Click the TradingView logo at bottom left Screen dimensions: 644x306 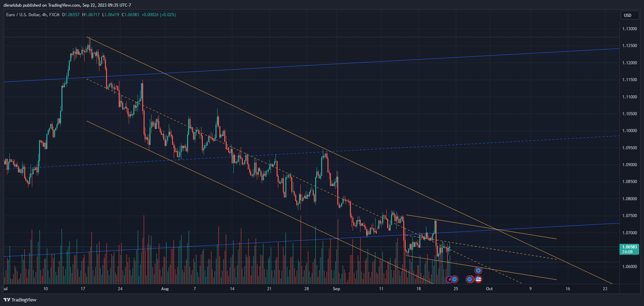[x=20, y=300]
